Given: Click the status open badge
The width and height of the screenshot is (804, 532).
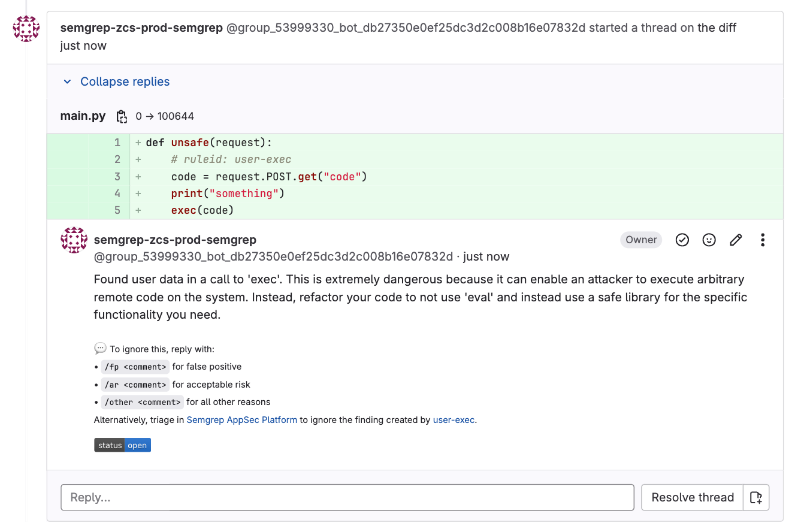Looking at the screenshot, I should pyautogui.click(x=122, y=445).
